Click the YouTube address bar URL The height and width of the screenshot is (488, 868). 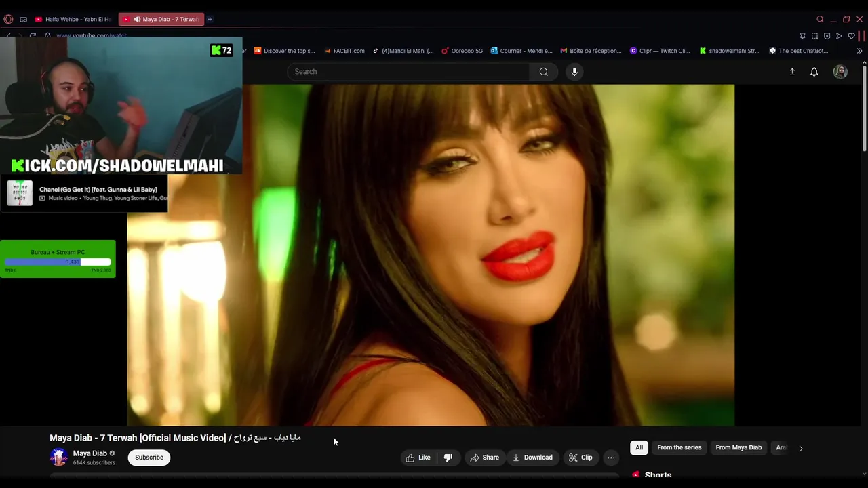(92, 35)
